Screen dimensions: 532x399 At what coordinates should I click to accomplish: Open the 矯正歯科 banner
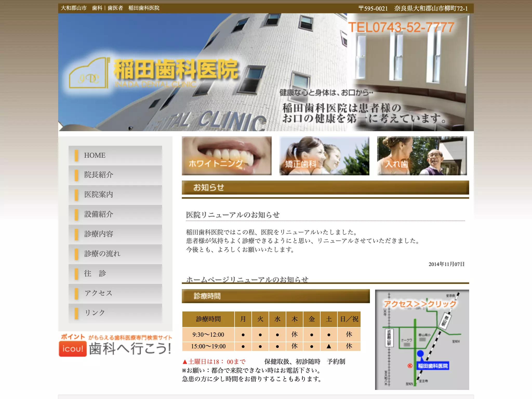point(324,156)
